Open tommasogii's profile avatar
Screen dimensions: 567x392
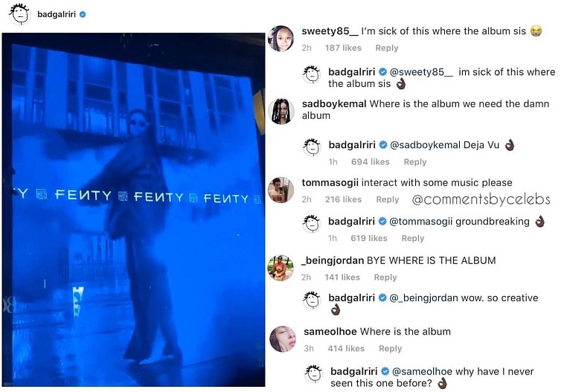coord(281,190)
